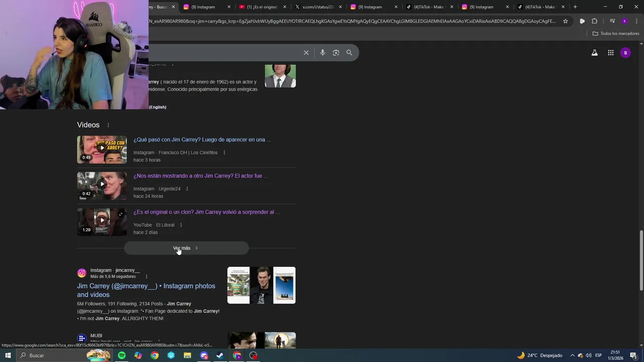Open Microsoft Copilot from the taskbar
Screen dimensions: 644x362
point(138,355)
